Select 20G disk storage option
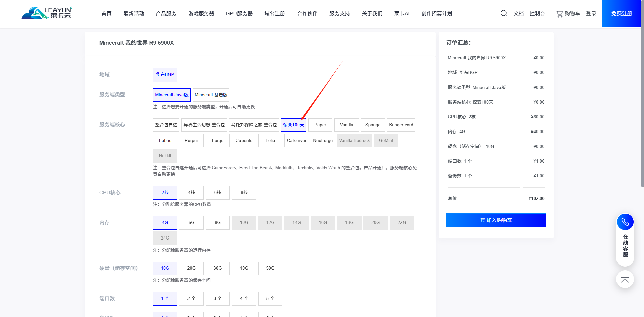The image size is (644, 317). 192,268
